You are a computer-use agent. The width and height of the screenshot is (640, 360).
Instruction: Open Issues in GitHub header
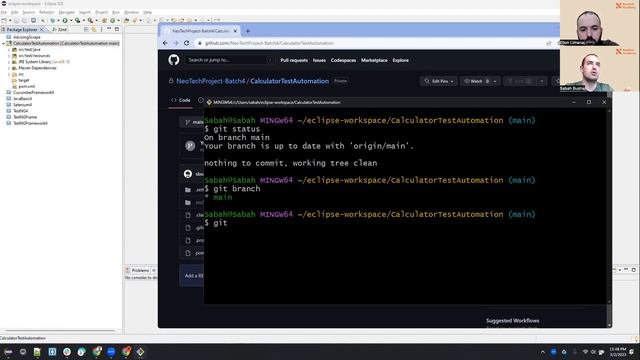pyautogui.click(x=319, y=60)
